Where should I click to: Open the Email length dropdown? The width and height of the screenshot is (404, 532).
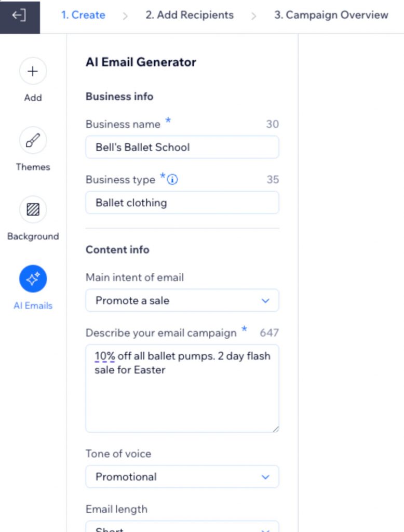coord(182,527)
